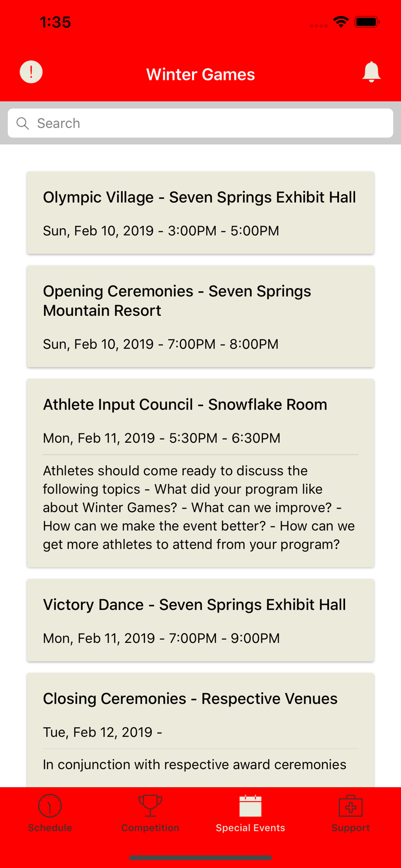Image resolution: width=401 pixels, height=868 pixels.
Task: Open the Opening Ceremonies event card
Action: click(200, 317)
